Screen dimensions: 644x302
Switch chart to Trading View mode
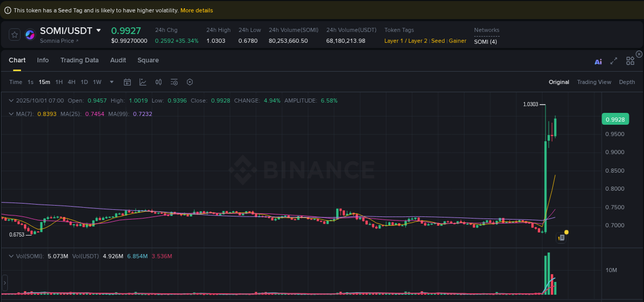pos(594,82)
